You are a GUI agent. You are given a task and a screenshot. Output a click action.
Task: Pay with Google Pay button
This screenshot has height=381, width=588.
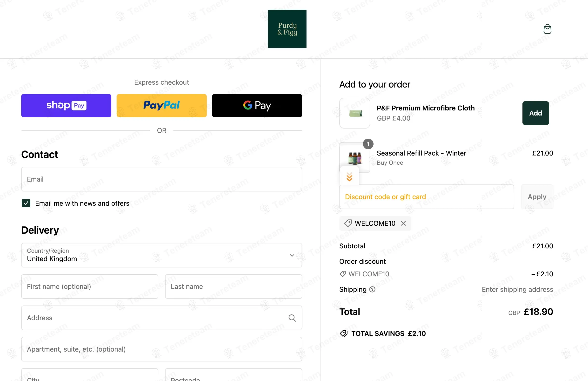pyautogui.click(x=257, y=106)
